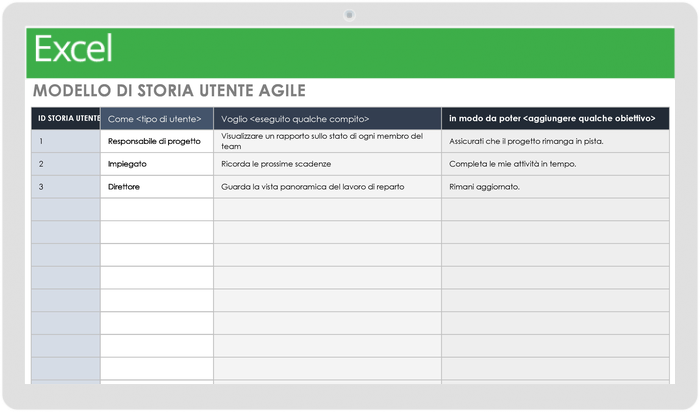700x412 pixels.
Task: Select 'Assicurati che il progetto rimanga in pista'
Action: [555, 141]
